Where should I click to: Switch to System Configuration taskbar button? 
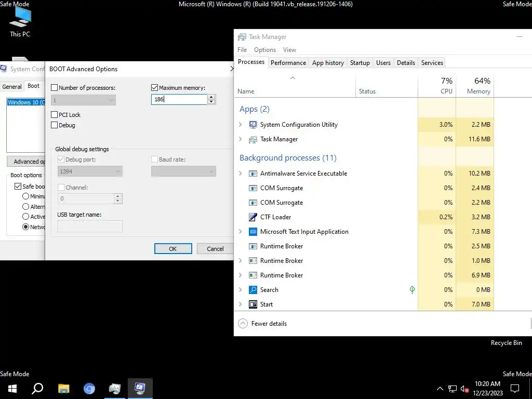click(140, 389)
